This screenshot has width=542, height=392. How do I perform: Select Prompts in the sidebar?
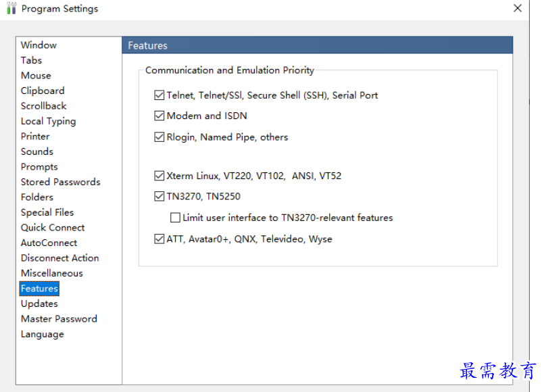[x=39, y=167]
